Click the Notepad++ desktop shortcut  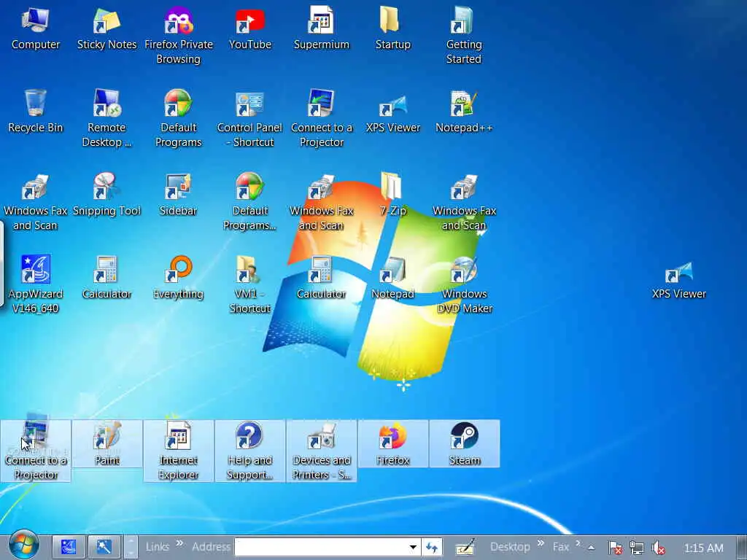(464, 112)
